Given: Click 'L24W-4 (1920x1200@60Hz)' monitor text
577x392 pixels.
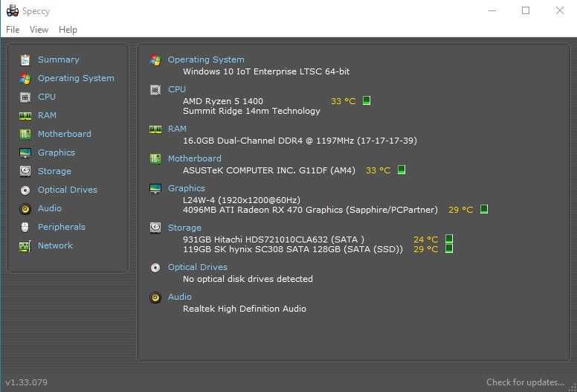Looking at the screenshot, I should coord(242,200).
